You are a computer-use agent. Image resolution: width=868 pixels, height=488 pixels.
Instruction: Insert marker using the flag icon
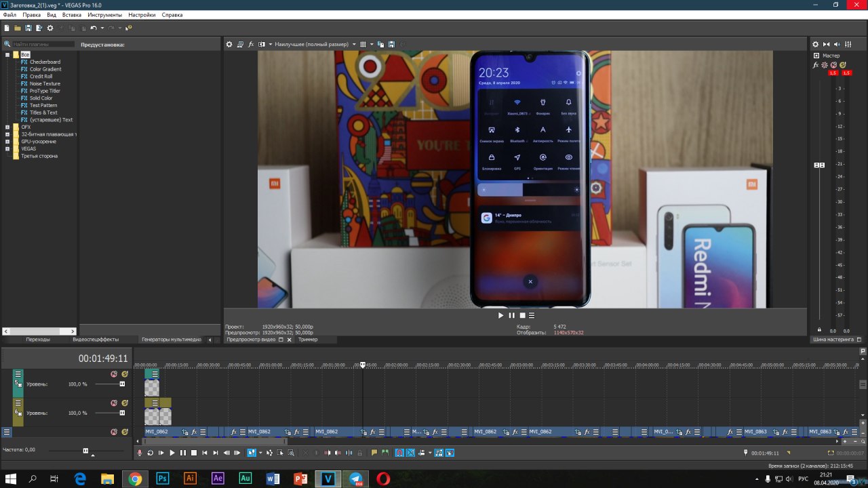(x=374, y=453)
